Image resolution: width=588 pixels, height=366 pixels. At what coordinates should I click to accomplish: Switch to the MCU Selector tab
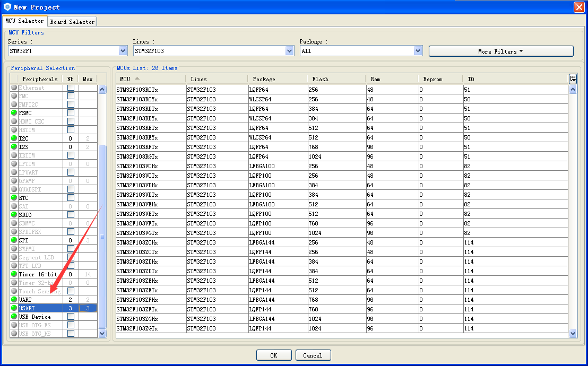tap(25, 21)
